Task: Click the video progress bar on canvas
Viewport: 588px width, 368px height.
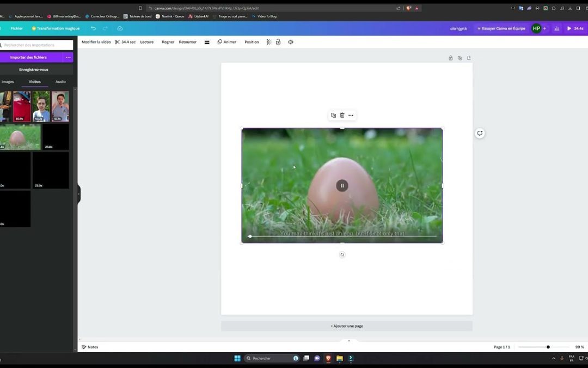Action: pyautogui.click(x=343, y=237)
